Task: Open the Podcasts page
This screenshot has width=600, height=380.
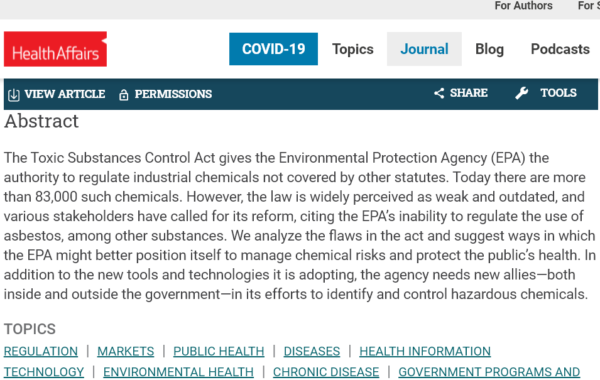Action: [560, 49]
